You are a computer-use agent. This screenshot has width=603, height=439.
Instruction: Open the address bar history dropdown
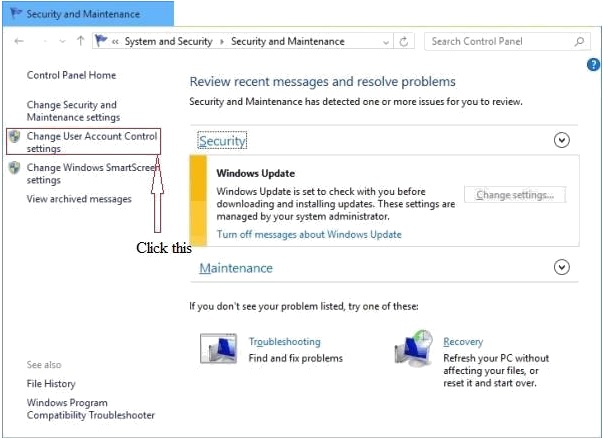[x=385, y=42]
